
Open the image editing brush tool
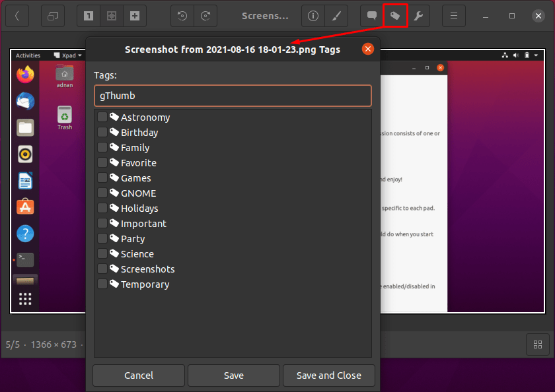(336, 16)
